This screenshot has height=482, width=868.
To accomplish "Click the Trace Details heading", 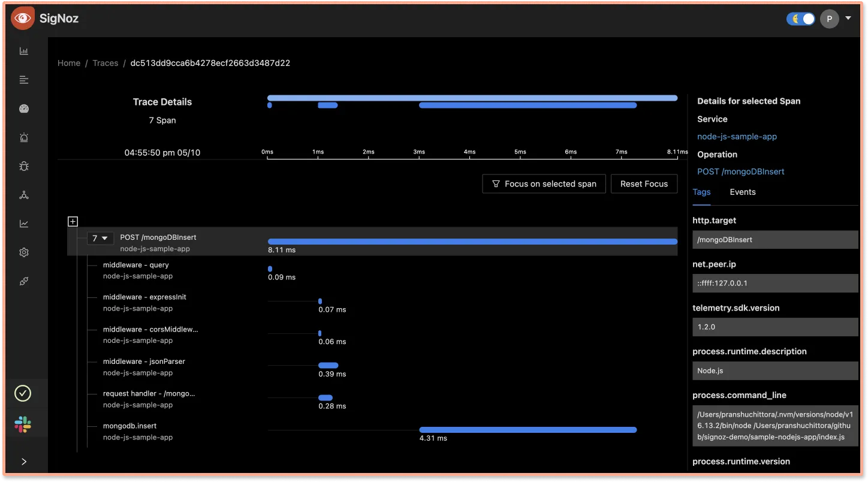I will 162,102.
